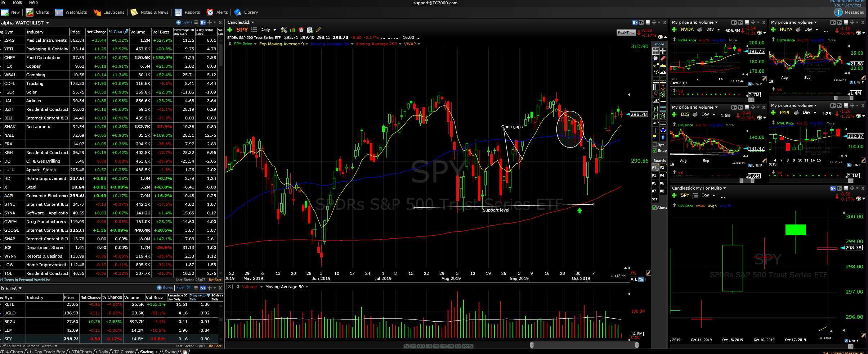Toggle the Real-Time button
The height and width of the screenshot is (354, 868).
tap(626, 33)
